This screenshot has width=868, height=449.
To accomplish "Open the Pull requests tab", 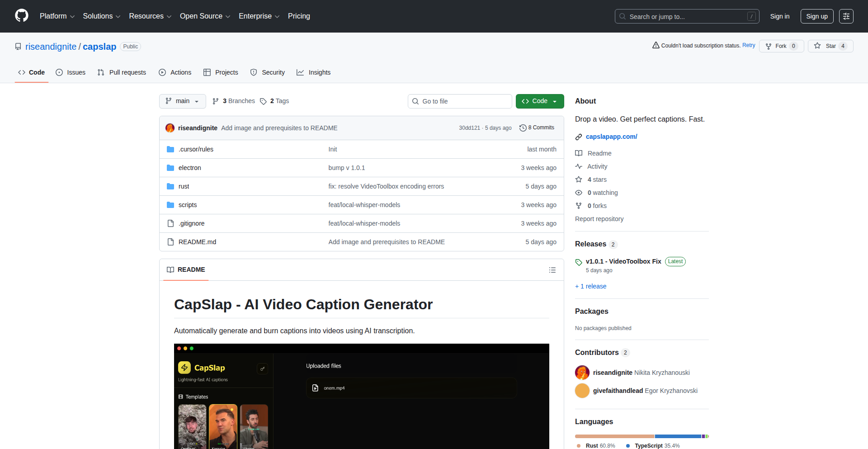I will pyautogui.click(x=122, y=72).
